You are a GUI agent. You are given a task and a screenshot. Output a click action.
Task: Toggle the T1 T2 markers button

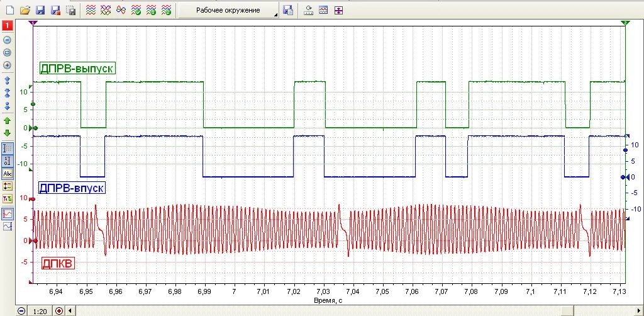pyautogui.click(x=8, y=199)
